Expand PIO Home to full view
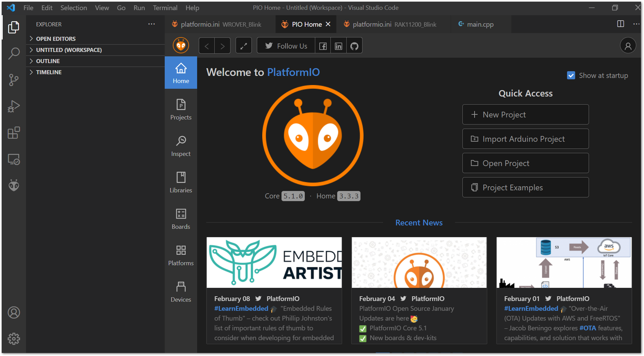The height and width of the screenshot is (356, 644). pyautogui.click(x=243, y=46)
